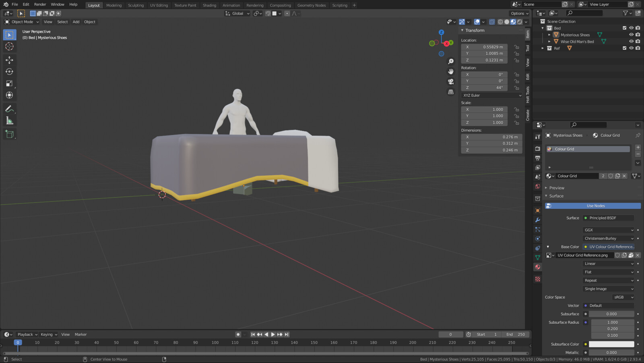Open the World properties tab

(x=538, y=186)
